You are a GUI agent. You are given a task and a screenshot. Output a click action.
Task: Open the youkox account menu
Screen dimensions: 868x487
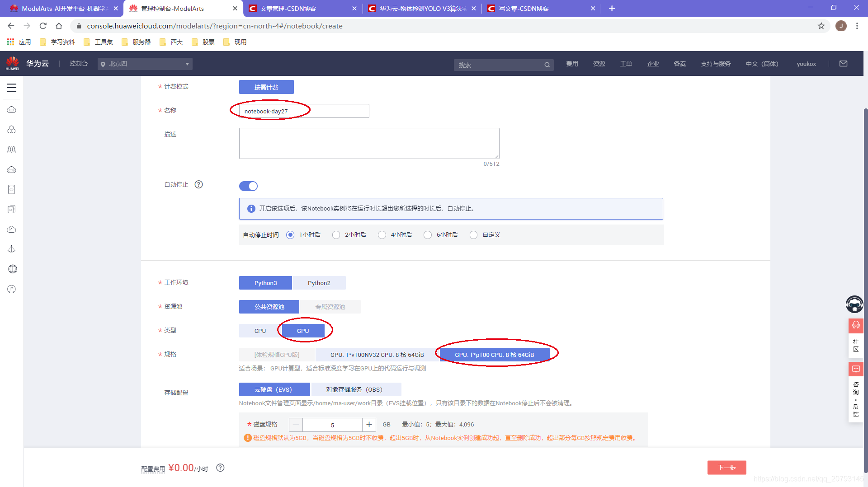point(806,64)
